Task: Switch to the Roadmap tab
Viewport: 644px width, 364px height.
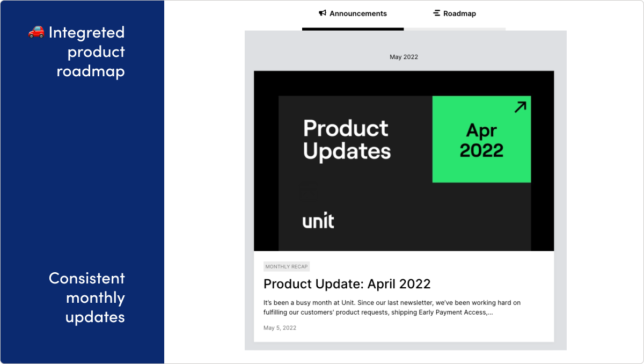Action: (x=455, y=13)
